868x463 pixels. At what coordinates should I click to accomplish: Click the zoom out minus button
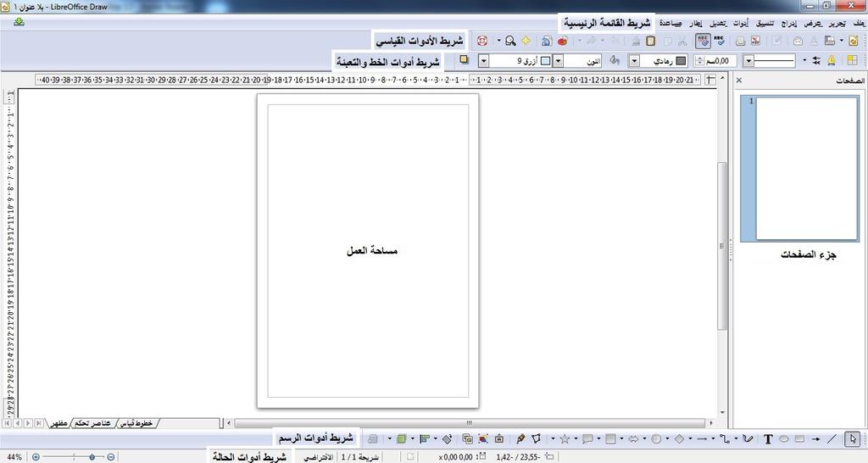coord(111,457)
